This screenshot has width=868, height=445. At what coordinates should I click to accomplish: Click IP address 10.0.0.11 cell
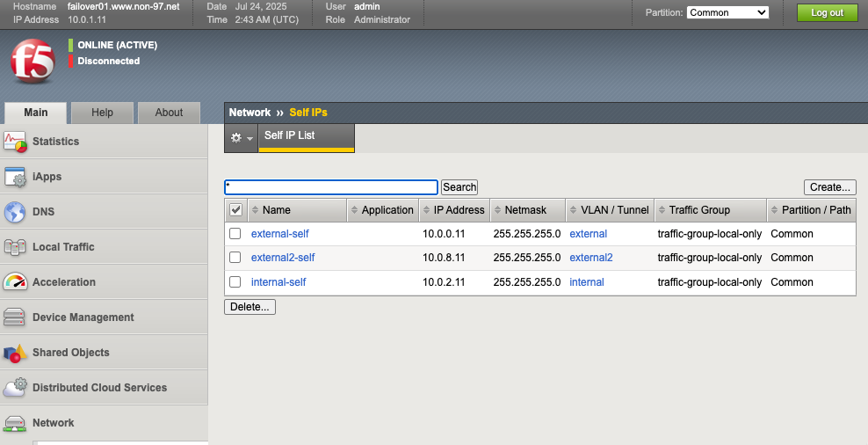pos(444,234)
